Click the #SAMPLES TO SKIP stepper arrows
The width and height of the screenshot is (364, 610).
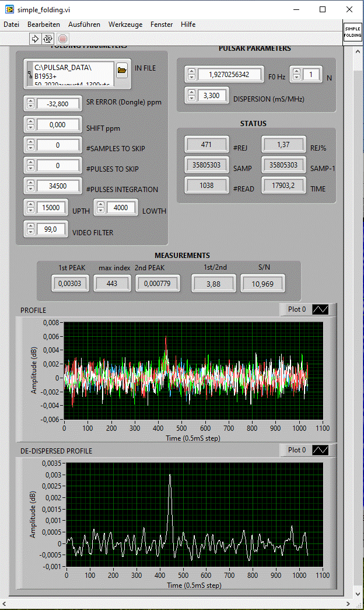[31, 145]
